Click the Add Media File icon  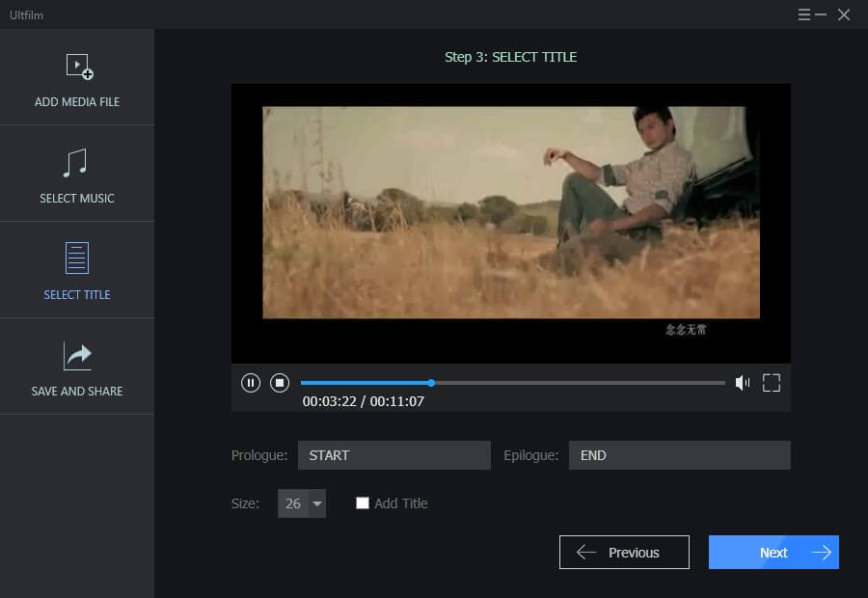[79, 67]
